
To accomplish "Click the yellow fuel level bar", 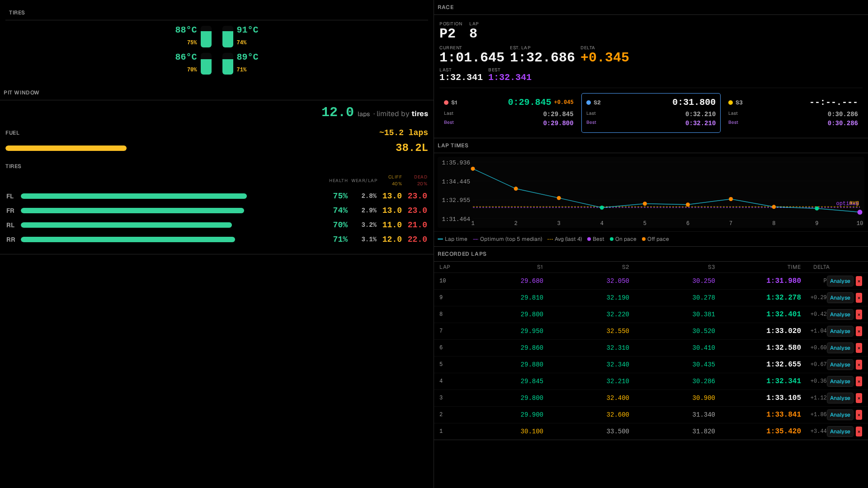I will pyautogui.click(x=66, y=148).
